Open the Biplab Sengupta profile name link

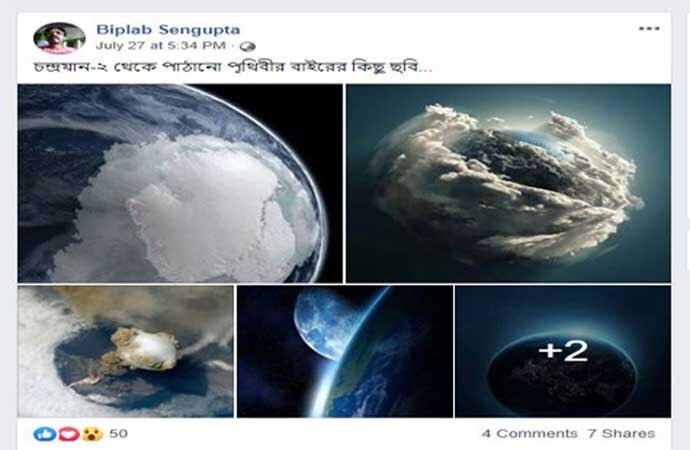pyautogui.click(x=168, y=29)
